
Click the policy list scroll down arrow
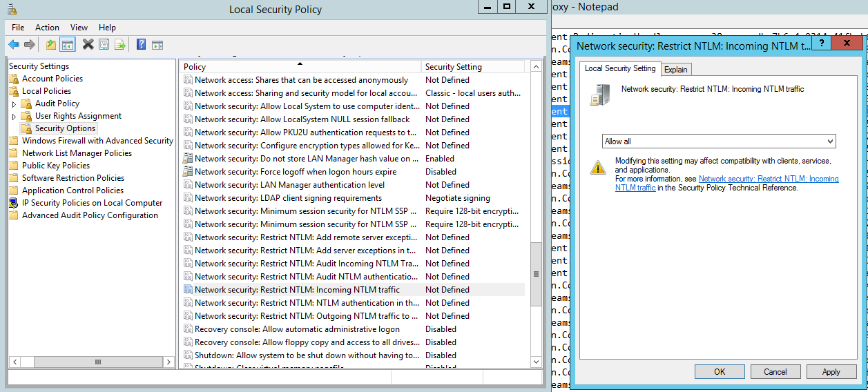coord(536,361)
